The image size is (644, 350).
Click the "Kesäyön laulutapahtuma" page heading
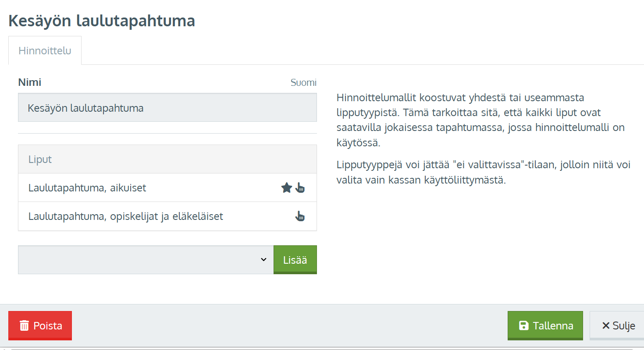tap(102, 21)
